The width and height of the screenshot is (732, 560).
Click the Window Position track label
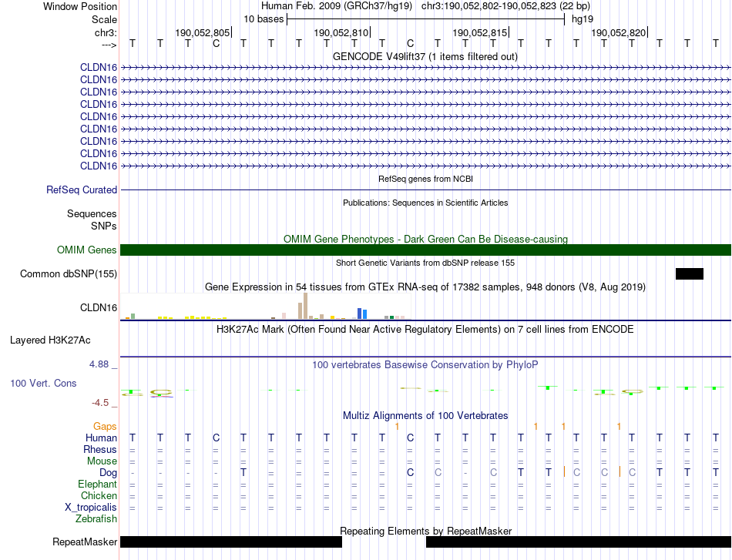[x=80, y=6]
